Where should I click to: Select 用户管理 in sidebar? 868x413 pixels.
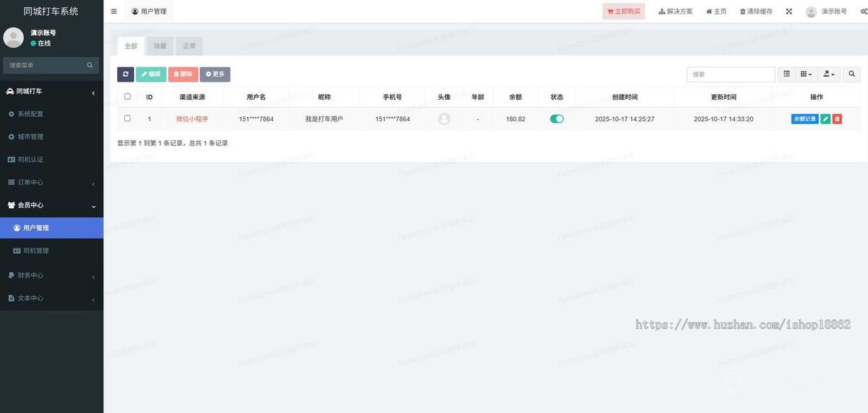click(51, 228)
